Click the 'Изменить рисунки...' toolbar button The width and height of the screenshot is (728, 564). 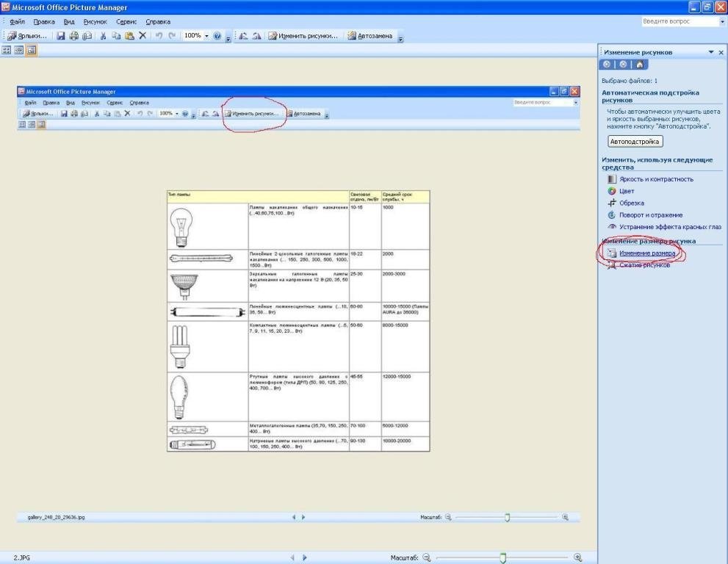303,36
